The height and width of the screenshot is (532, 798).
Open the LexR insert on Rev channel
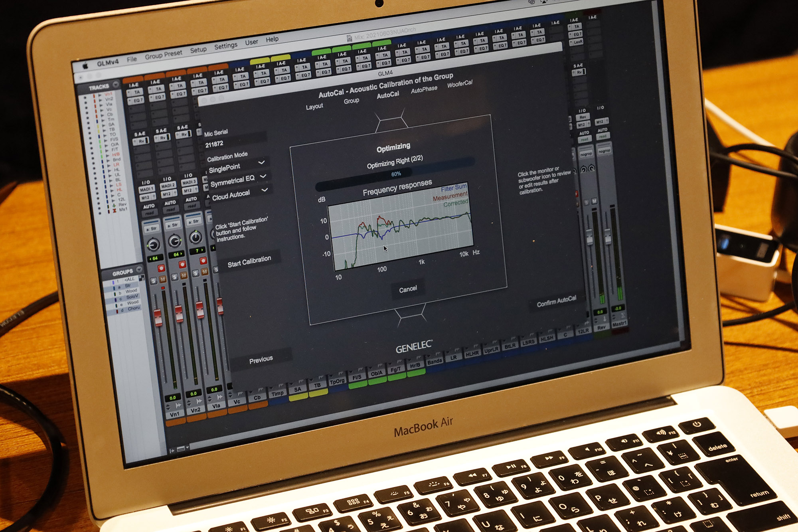(577, 42)
